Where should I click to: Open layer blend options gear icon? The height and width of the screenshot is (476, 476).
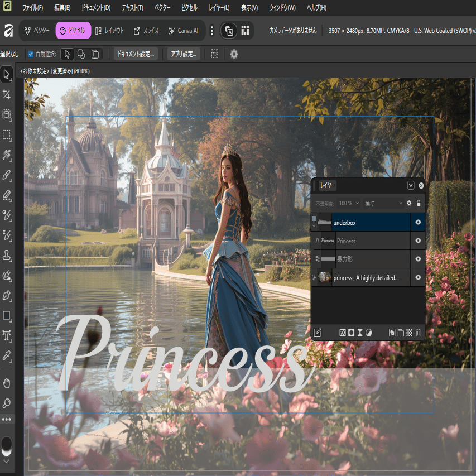coord(409,203)
